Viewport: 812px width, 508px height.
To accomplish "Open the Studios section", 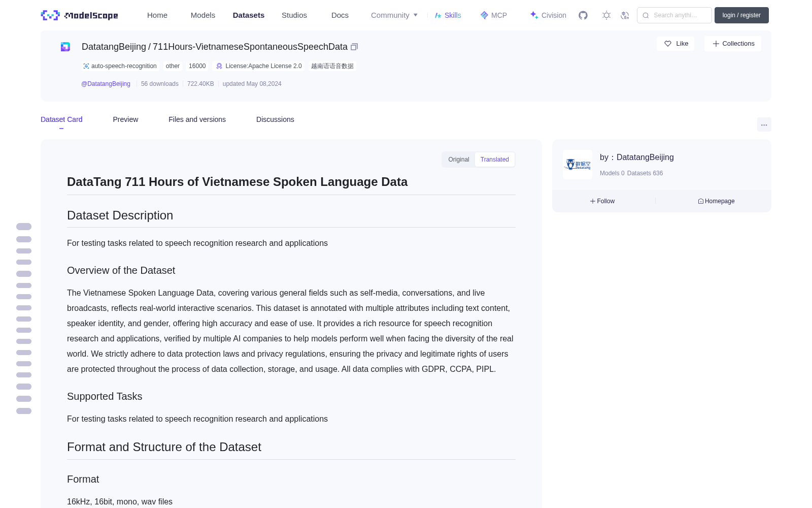I will 294,15.
